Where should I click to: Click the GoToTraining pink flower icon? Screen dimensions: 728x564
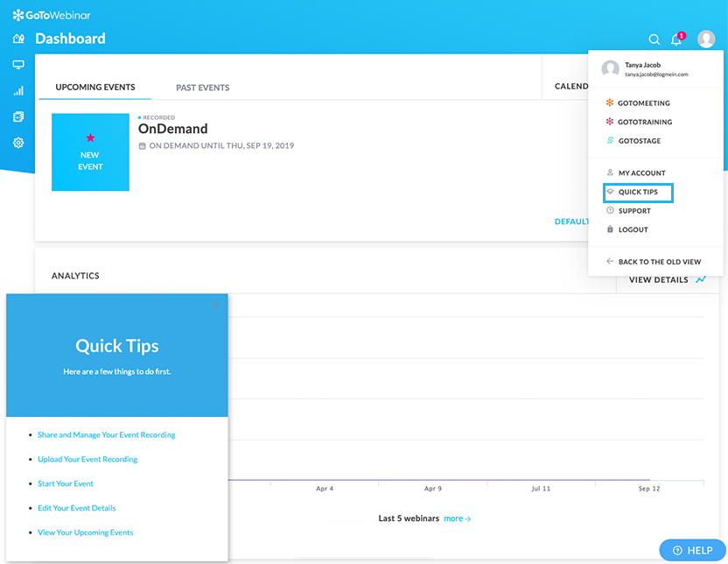(610, 121)
